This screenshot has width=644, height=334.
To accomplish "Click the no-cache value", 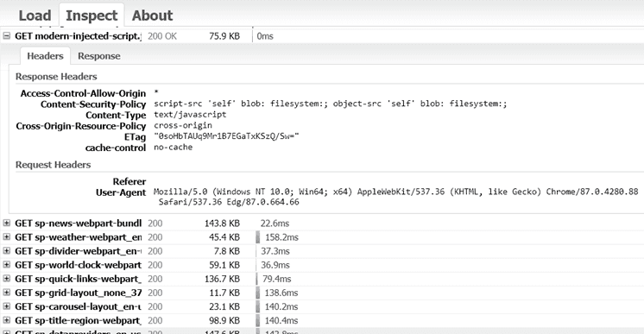I will (174, 147).
